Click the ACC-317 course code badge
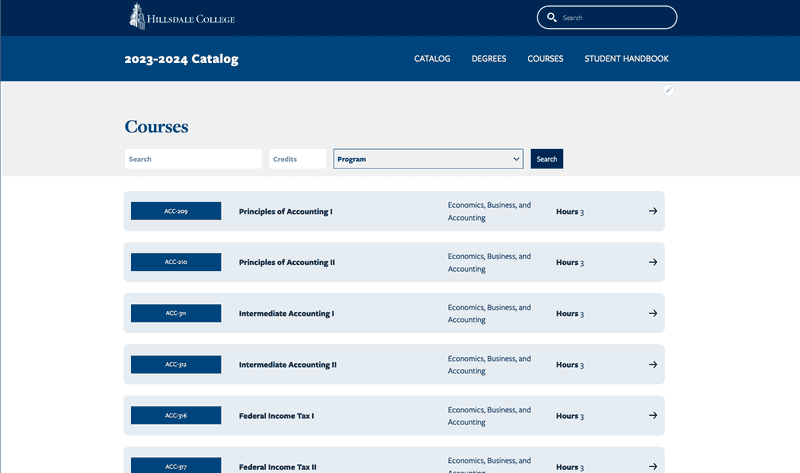800x473 pixels. [176, 465]
